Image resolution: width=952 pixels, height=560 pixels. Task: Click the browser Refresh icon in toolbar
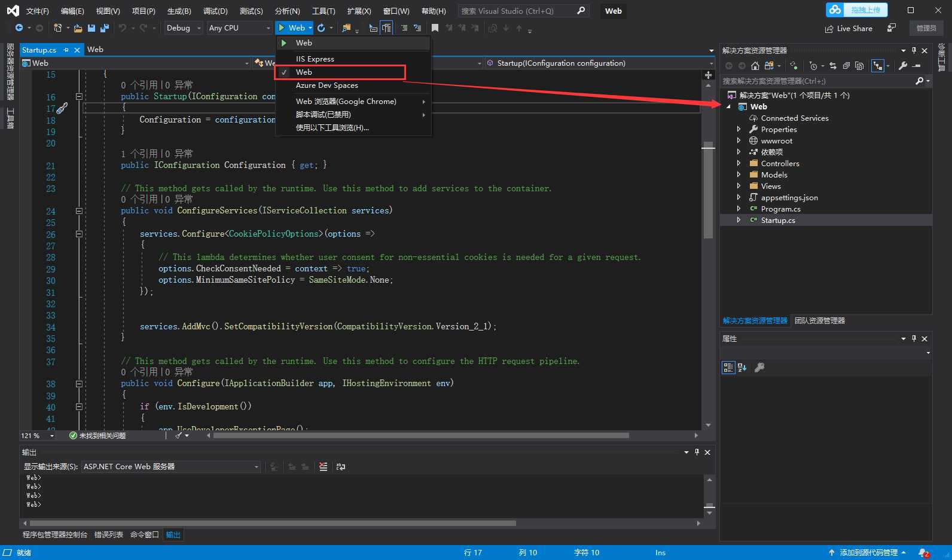321,27
